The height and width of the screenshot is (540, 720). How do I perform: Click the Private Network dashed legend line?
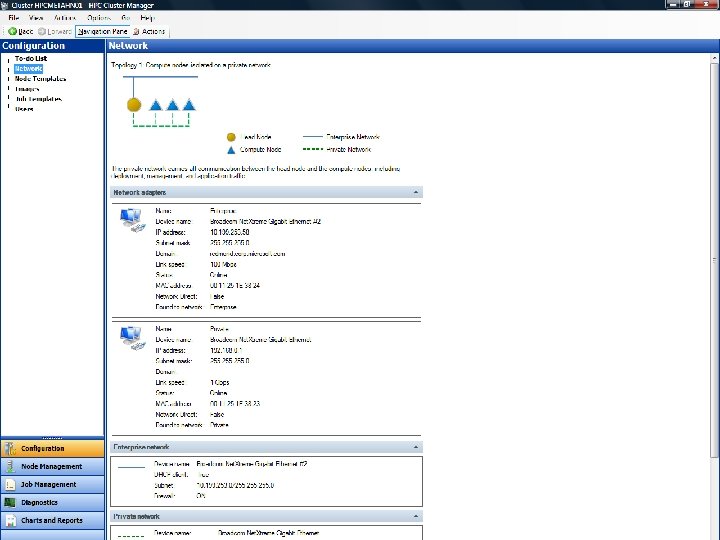313,149
